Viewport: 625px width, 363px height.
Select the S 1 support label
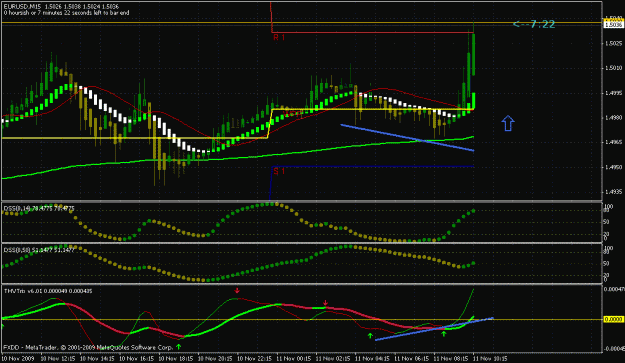[279, 171]
